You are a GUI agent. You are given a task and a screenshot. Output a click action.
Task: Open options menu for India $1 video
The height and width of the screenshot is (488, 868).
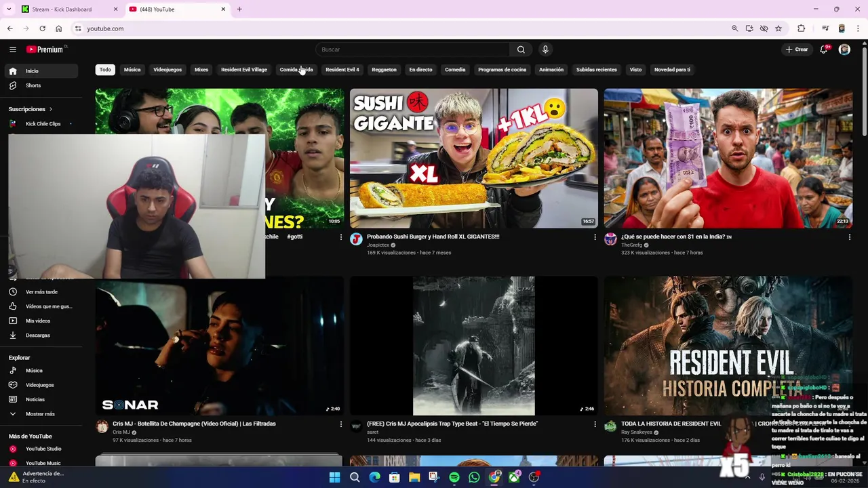(x=849, y=237)
